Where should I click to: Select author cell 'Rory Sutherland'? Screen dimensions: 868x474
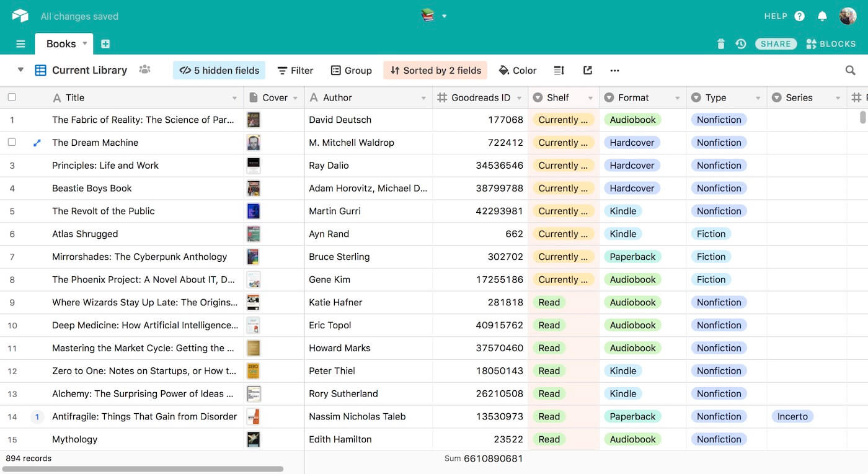368,394
